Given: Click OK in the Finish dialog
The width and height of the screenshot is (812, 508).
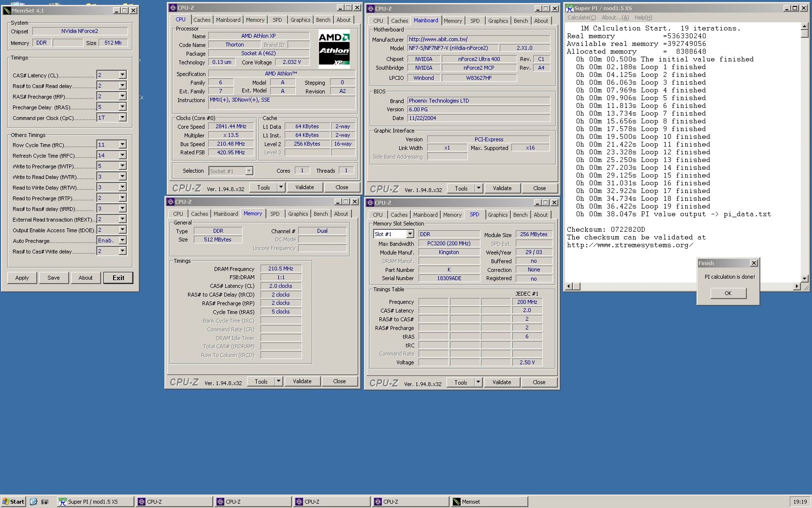Looking at the screenshot, I should pyautogui.click(x=728, y=293).
